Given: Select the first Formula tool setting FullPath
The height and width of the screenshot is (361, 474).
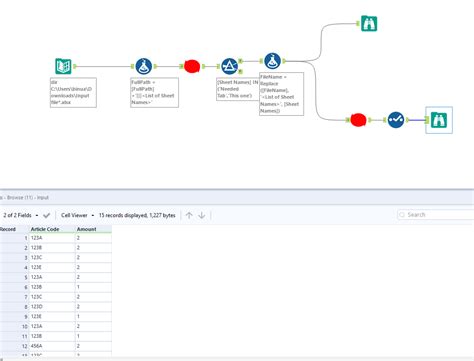Looking at the screenshot, I should 144,66.
